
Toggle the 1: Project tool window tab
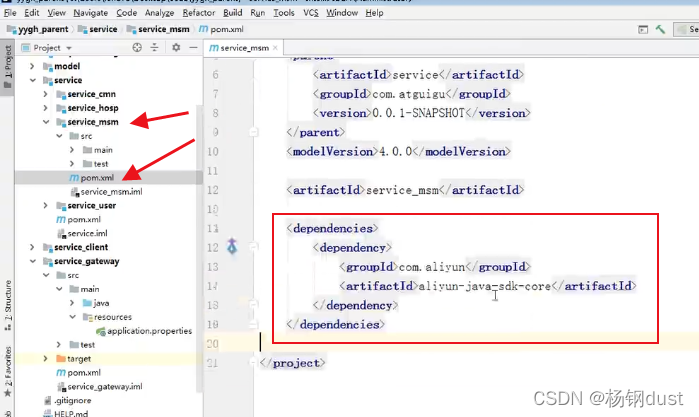[x=8, y=67]
